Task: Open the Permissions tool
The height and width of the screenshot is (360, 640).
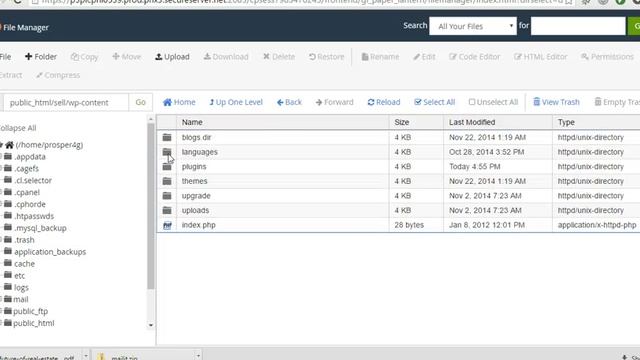Action: pyautogui.click(x=607, y=57)
